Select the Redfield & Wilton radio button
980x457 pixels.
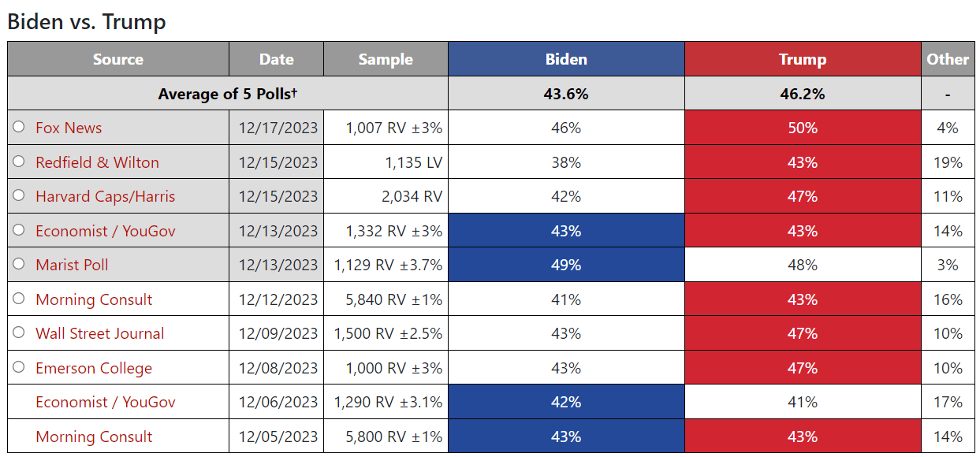[19, 162]
